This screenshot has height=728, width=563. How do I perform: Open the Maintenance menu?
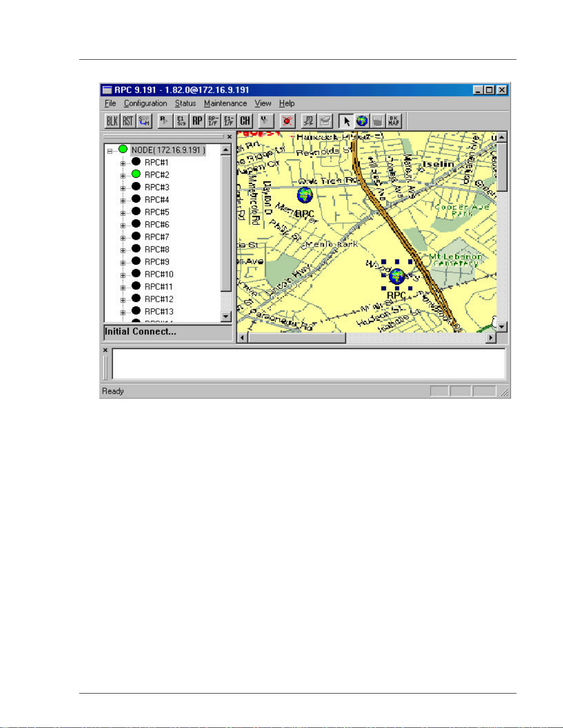pyautogui.click(x=225, y=103)
